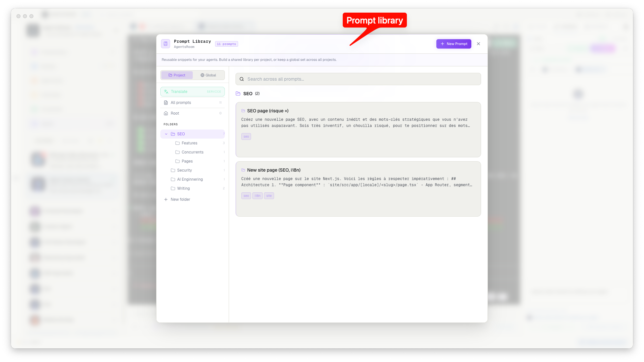Click the plus icon beside New folder
The width and height of the screenshot is (644, 362).
coord(166,199)
